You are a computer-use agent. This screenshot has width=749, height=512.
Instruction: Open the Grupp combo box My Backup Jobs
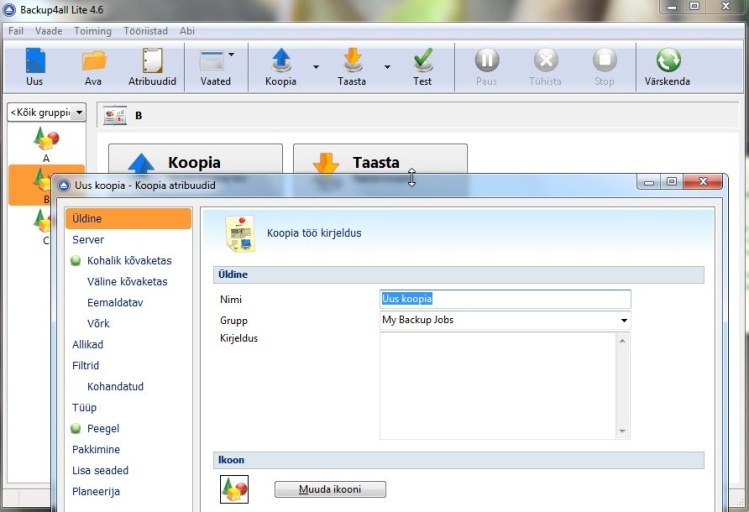pyautogui.click(x=505, y=320)
